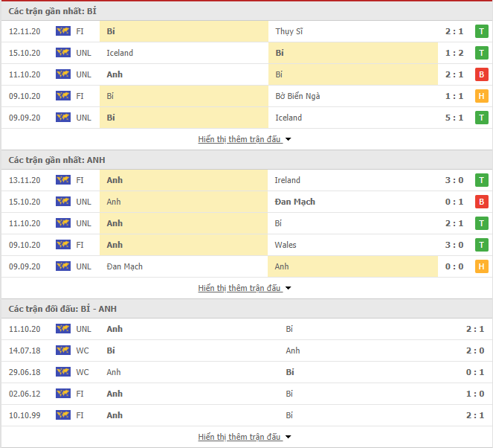The width and height of the screenshot is (493, 448).
Task: Click the green T badge for Anh vs Wales
Action: [x=481, y=245]
